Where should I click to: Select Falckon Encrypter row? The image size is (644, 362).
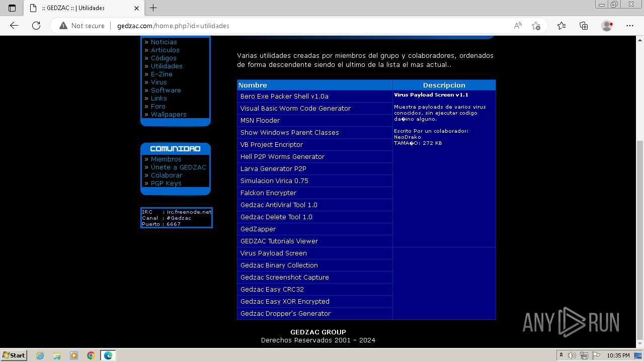[x=314, y=193]
